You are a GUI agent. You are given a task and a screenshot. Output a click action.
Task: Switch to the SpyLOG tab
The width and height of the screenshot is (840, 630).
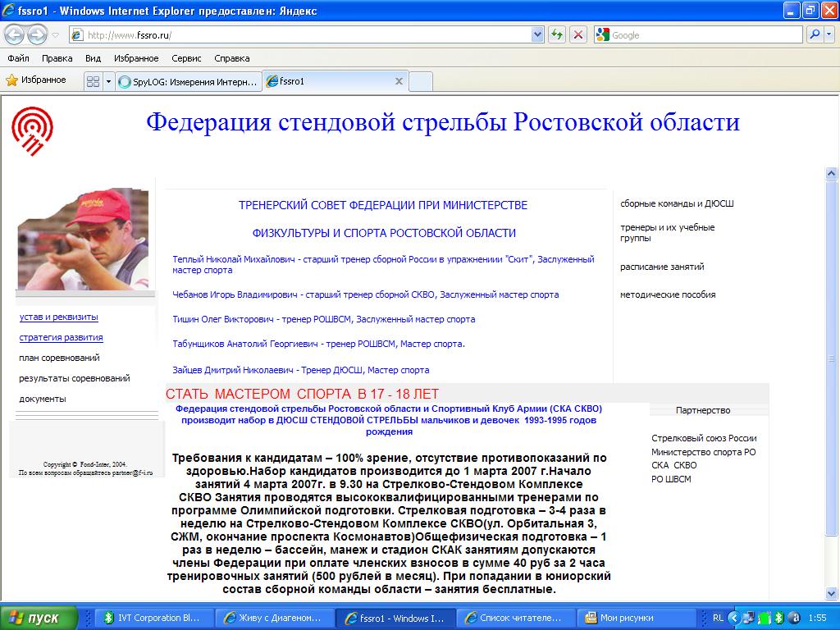pos(189,81)
